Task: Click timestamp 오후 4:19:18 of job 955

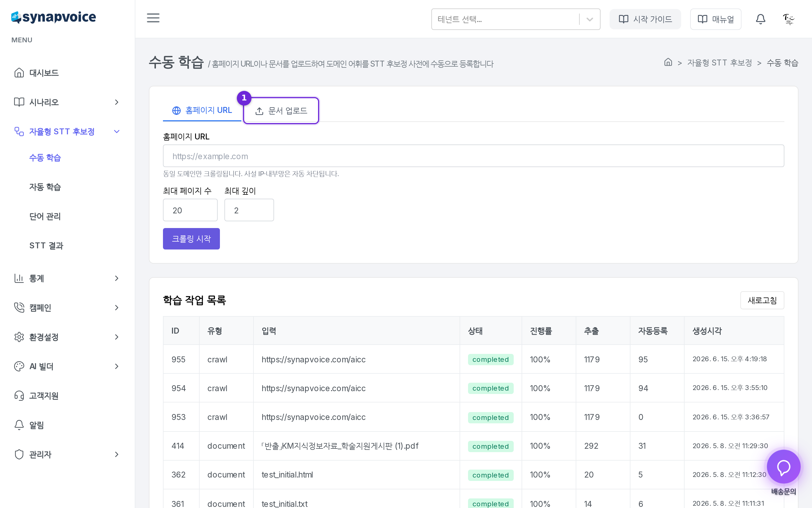Action: tap(729, 359)
